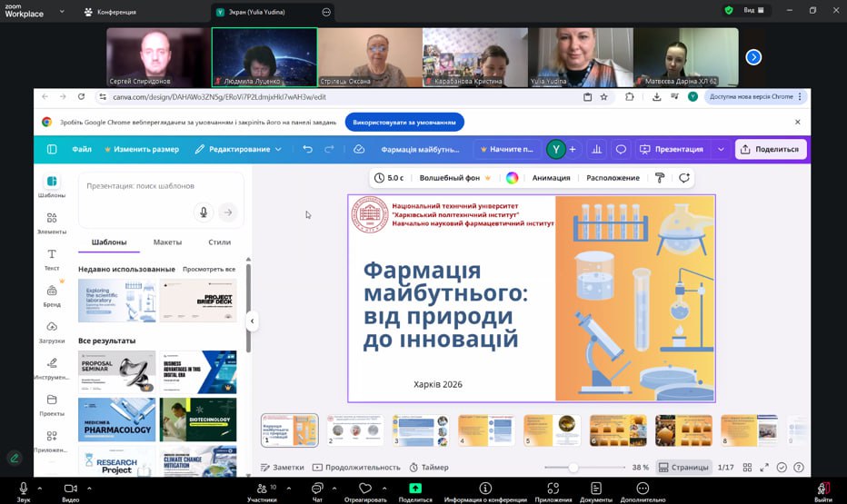Select the Текст tool in sidebar
Image resolution: width=847 pixels, height=504 pixels.
point(52,259)
